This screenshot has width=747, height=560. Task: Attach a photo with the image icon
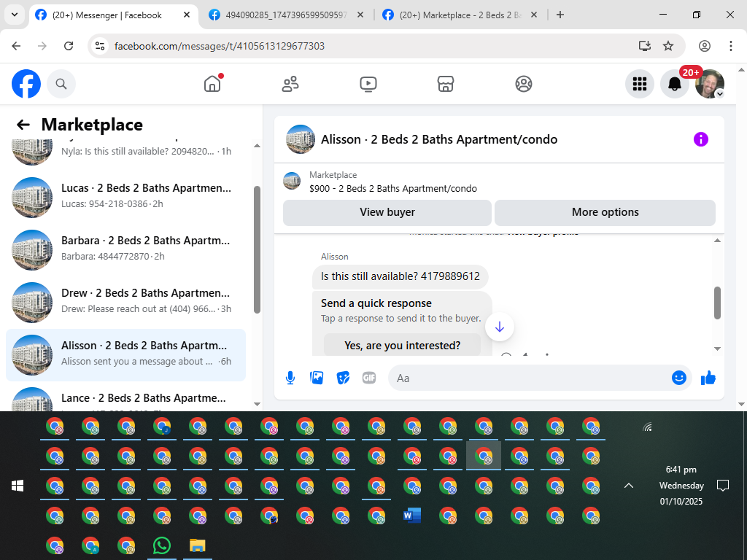point(317,378)
